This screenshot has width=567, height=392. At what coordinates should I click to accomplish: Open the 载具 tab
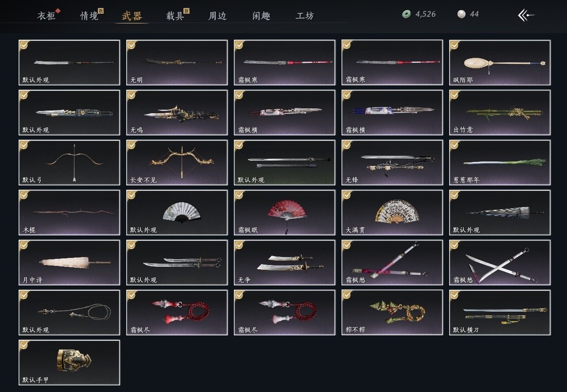[x=175, y=16]
